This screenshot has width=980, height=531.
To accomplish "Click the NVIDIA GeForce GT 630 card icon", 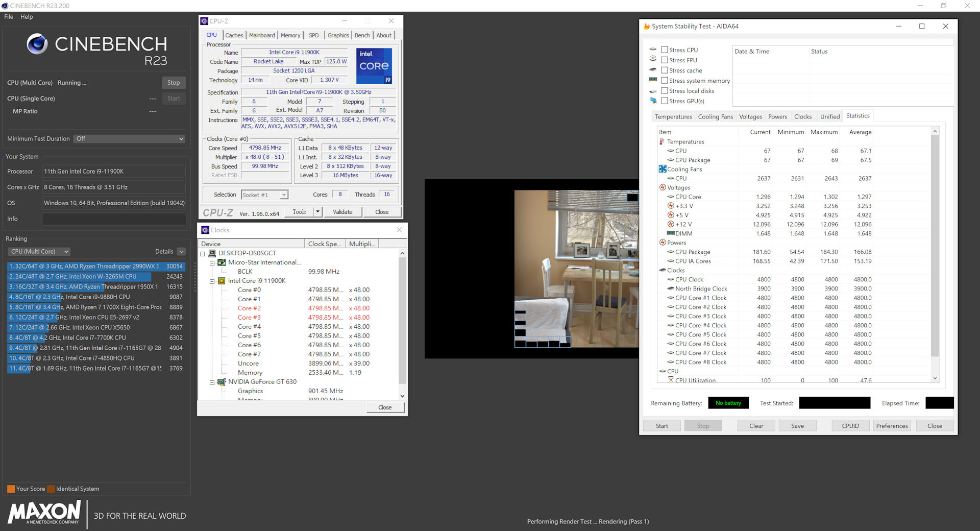I will point(222,382).
